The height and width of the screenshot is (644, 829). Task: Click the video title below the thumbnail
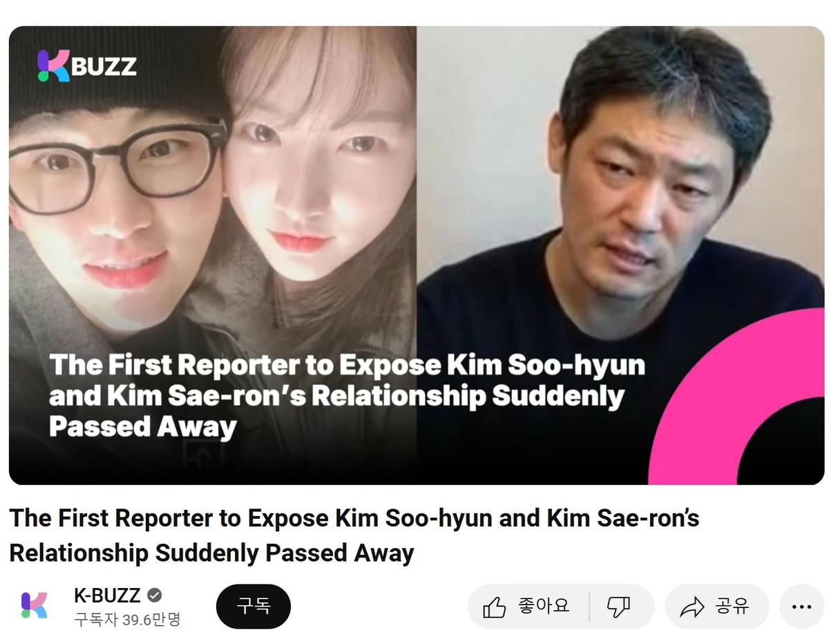click(x=354, y=536)
